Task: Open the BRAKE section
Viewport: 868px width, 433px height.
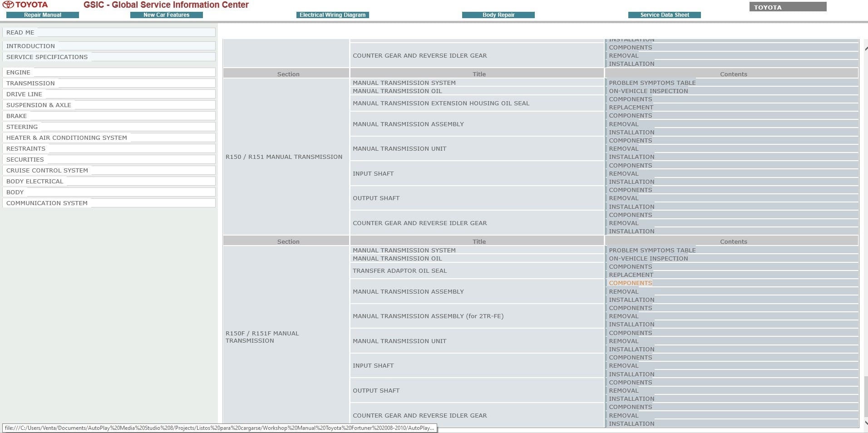Action: pyautogui.click(x=109, y=116)
